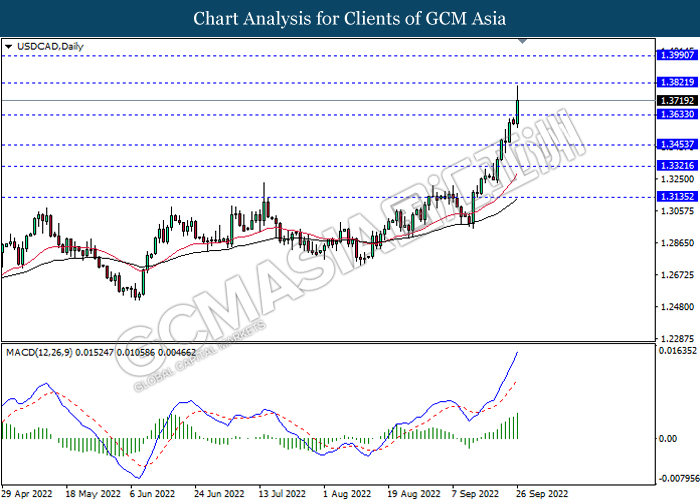Image resolution: width=700 pixels, height=500 pixels.
Task: Open the USDCAD,Daily chart dropdown arrow
Action: (8, 46)
